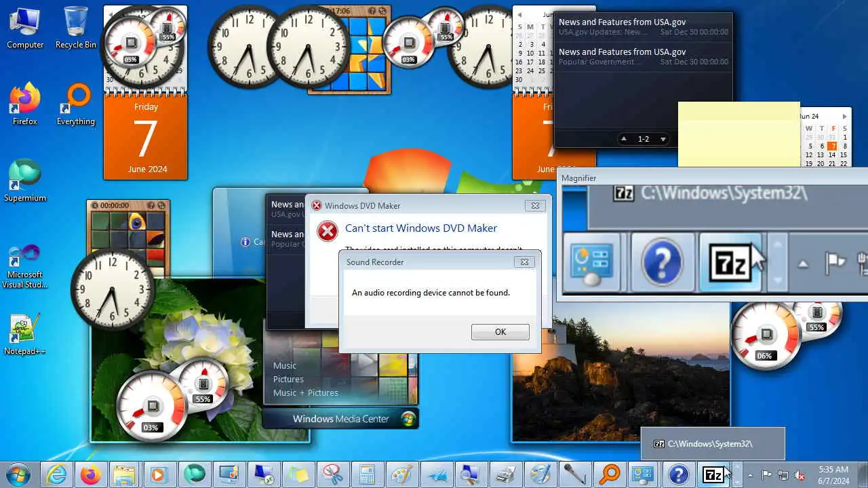Launch Firefox from the taskbar
The width and height of the screenshot is (868, 488).
(x=91, y=475)
